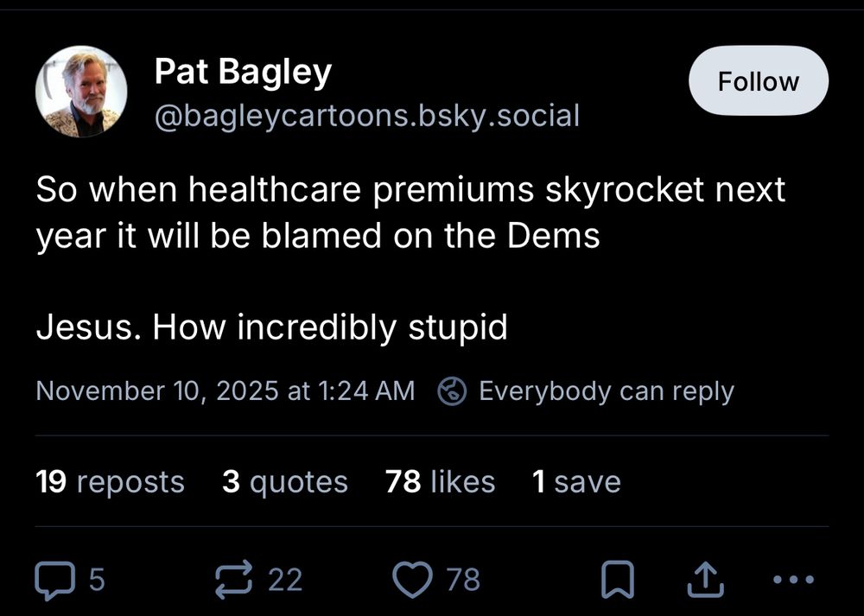
Task: Click the Pat Bagley display name
Action: [243, 72]
